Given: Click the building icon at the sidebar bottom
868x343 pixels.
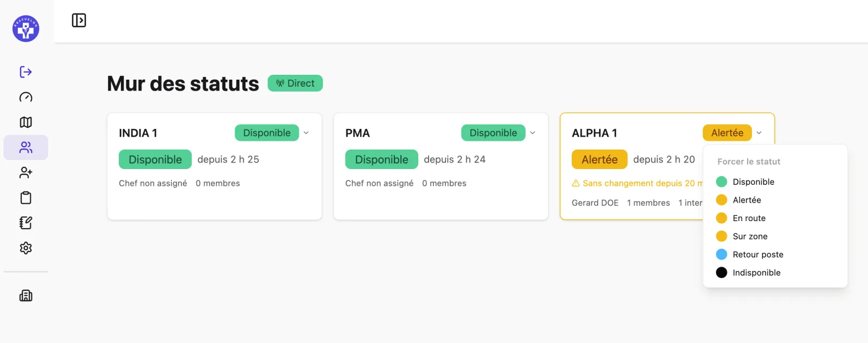Looking at the screenshot, I should [x=25, y=295].
